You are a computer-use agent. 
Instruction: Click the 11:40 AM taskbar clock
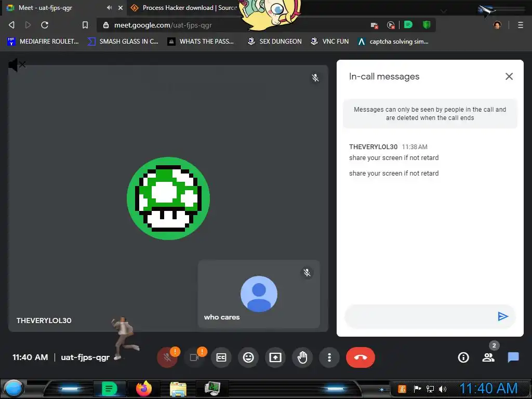point(488,388)
